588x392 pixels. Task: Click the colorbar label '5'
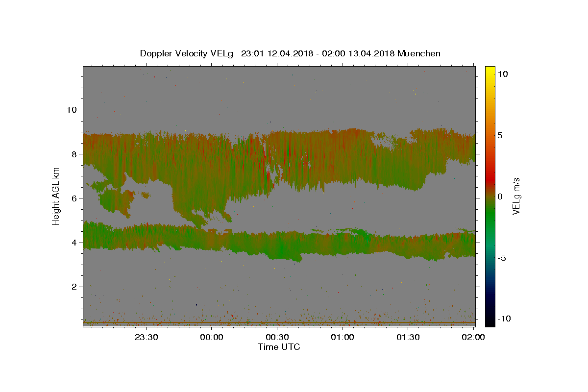(x=500, y=135)
